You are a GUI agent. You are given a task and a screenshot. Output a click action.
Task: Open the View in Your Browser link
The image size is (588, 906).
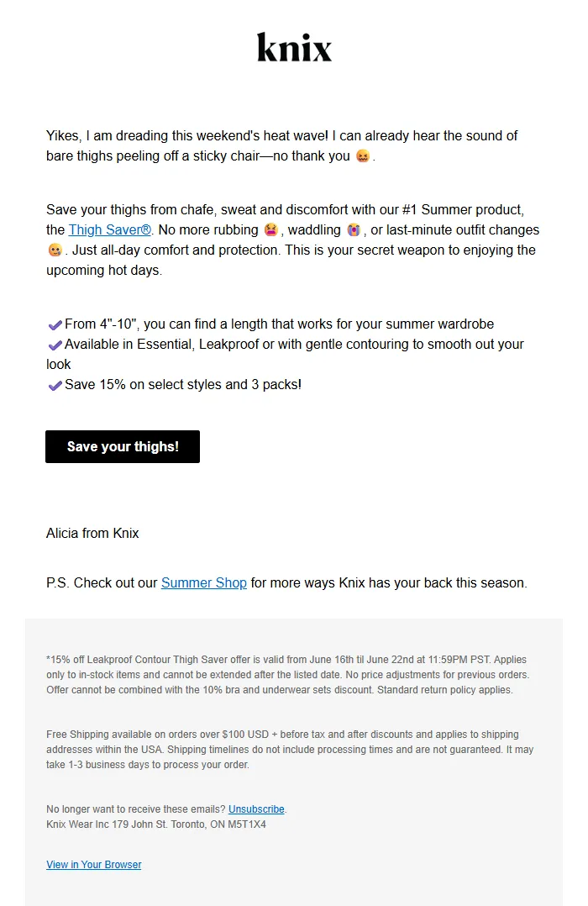(x=94, y=864)
